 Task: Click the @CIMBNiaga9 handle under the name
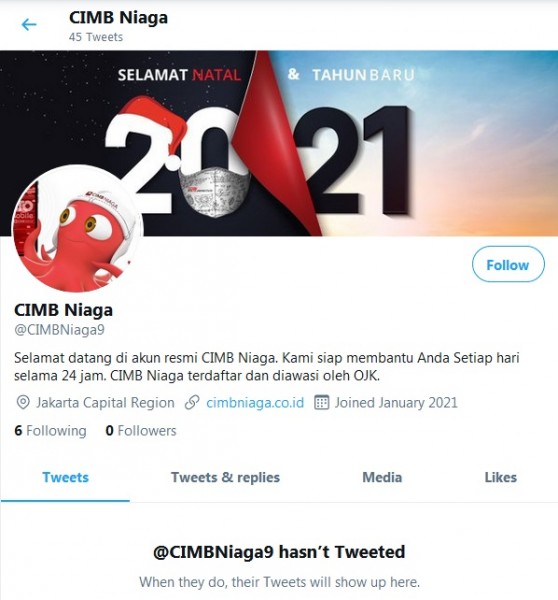[x=59, y=330]
